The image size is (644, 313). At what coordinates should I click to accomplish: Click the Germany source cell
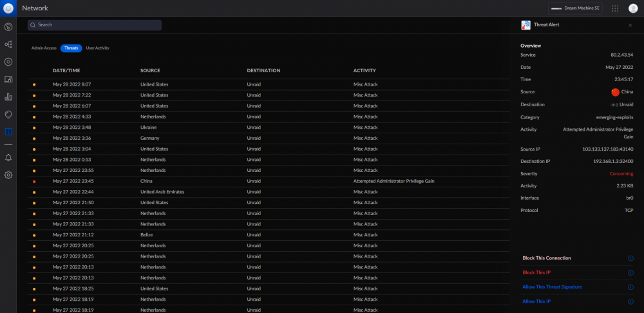(149, 138)
